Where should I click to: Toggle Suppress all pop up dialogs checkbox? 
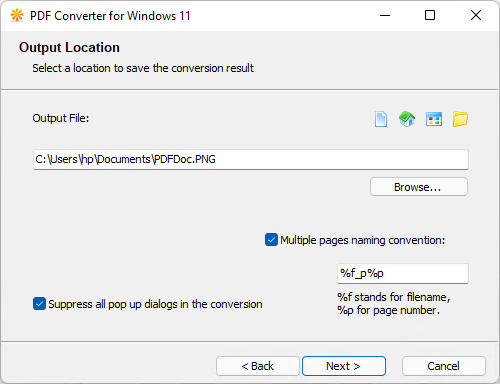pos(39,304)
